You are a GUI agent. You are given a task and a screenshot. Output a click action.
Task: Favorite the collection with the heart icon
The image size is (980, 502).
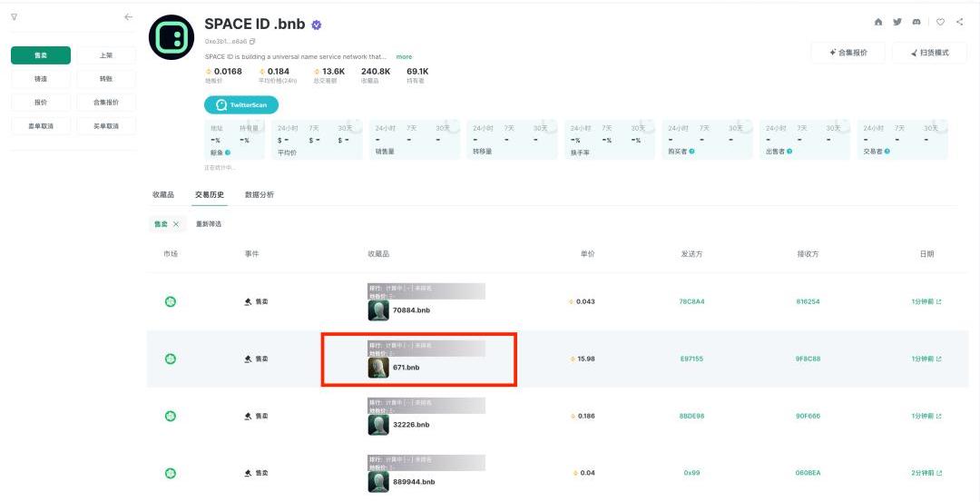tap(940, 22)
